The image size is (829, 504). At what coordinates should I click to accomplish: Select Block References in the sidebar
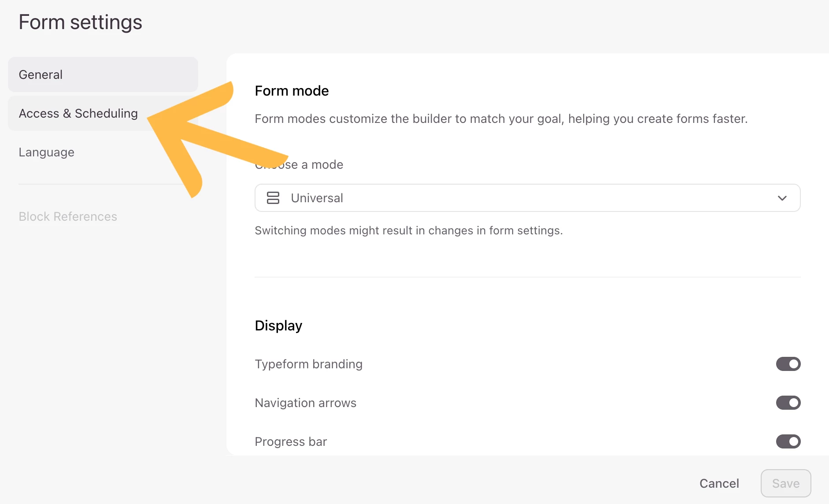click(x=68, y=216)
